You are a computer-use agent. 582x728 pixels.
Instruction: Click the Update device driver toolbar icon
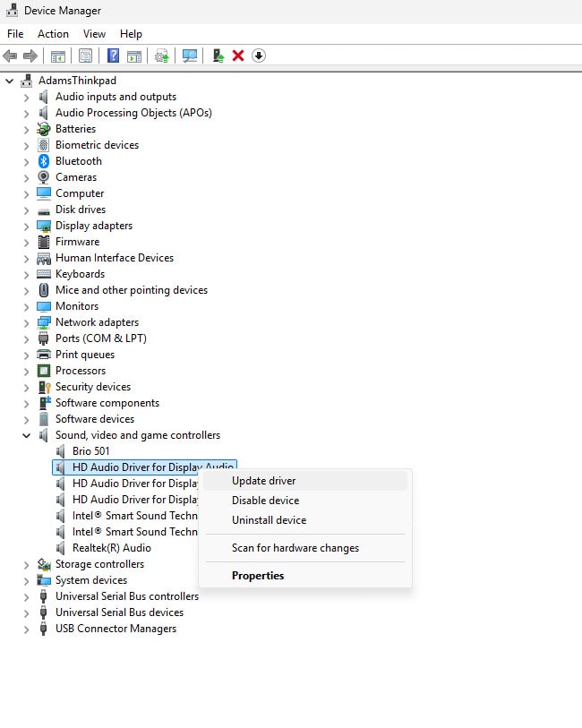tap(162, 56)
